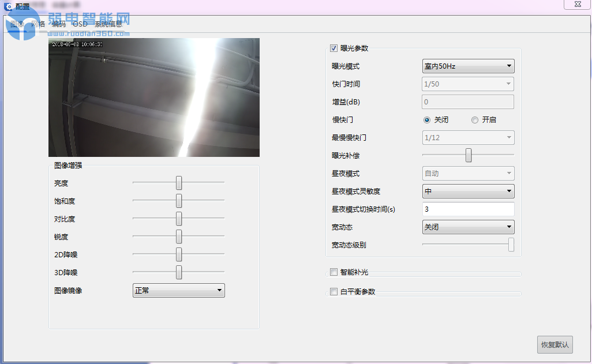This screenshot has width=592, height=364.
Task: Switch to the 网络 tab
Action: coord(38,24)
